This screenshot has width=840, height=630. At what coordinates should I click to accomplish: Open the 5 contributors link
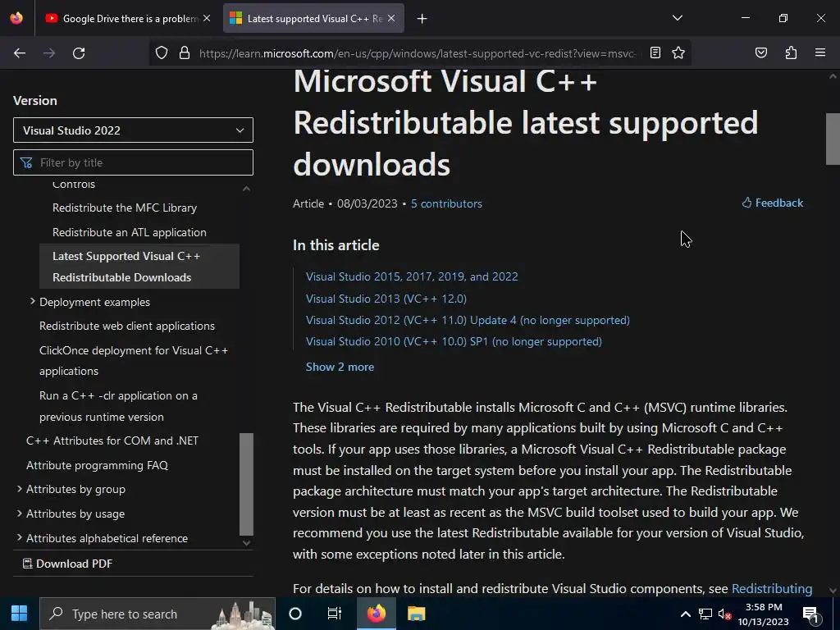pyautogui.click(x=446, y=203)
